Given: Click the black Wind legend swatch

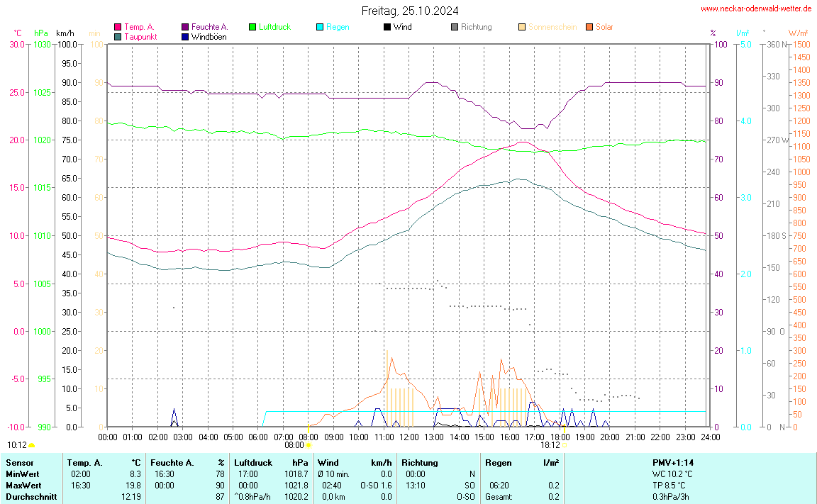Looking at the screenshot, I should click(x=387, y=27).
